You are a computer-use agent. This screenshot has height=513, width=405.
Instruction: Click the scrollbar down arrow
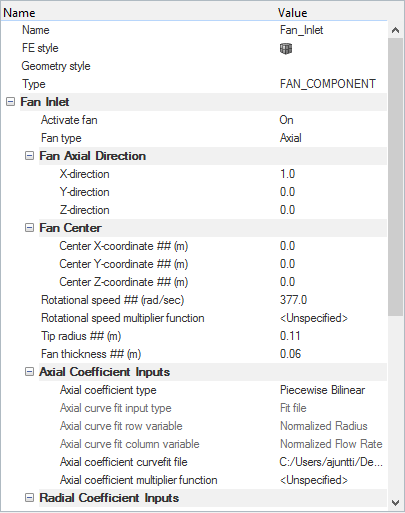click(395, 502)
